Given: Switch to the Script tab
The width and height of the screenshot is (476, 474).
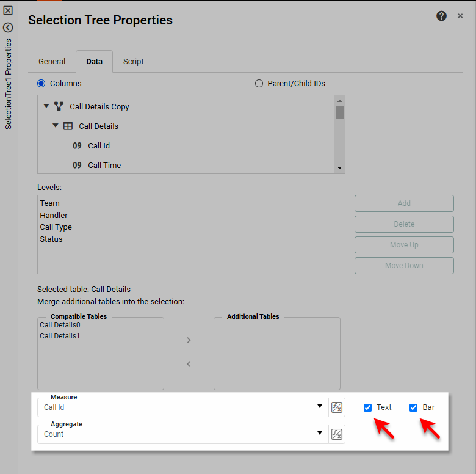Looking at the screenshot, I should tap(133, 61).
